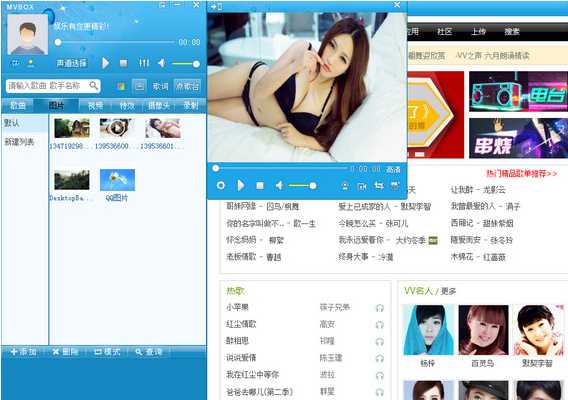
Task: Mute the speaker in the MVBOX player
Action: point(161,63)
